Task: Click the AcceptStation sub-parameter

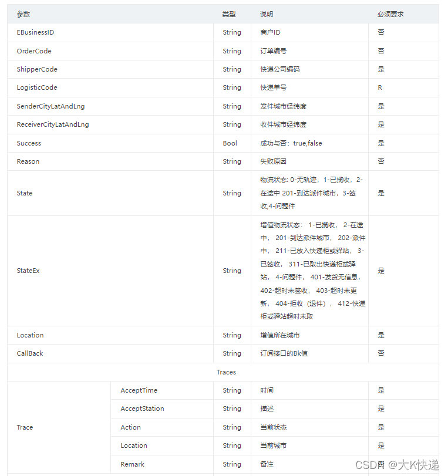Action: (x=143, y=409)
